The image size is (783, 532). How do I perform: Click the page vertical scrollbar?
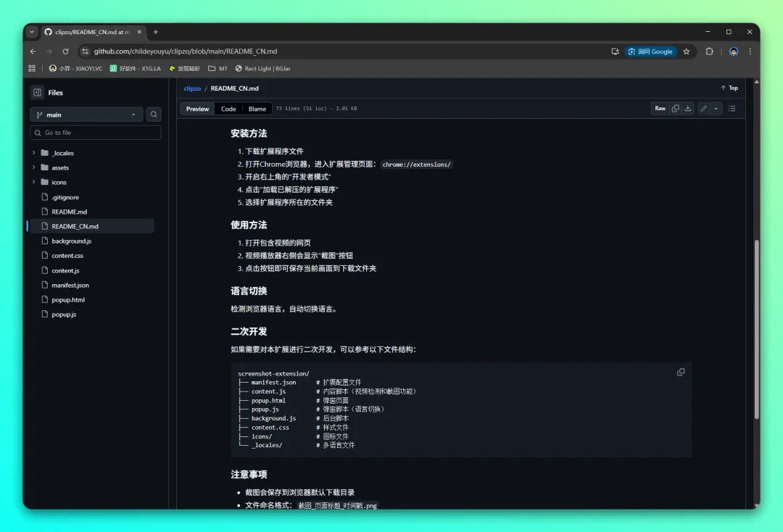click(x=756, y=329)
